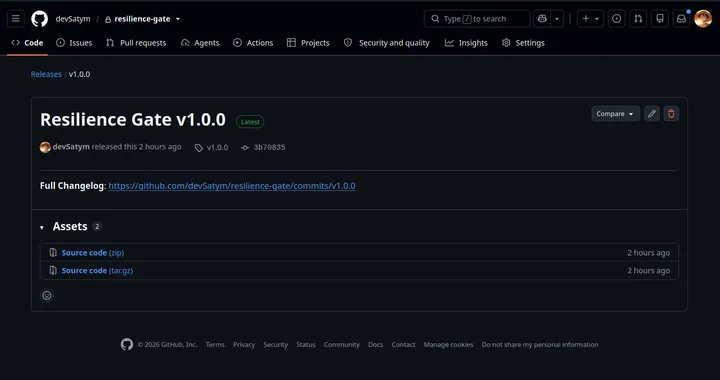Open the v1.0.0 tag link
720x380 pixels.
coord(212,147)
